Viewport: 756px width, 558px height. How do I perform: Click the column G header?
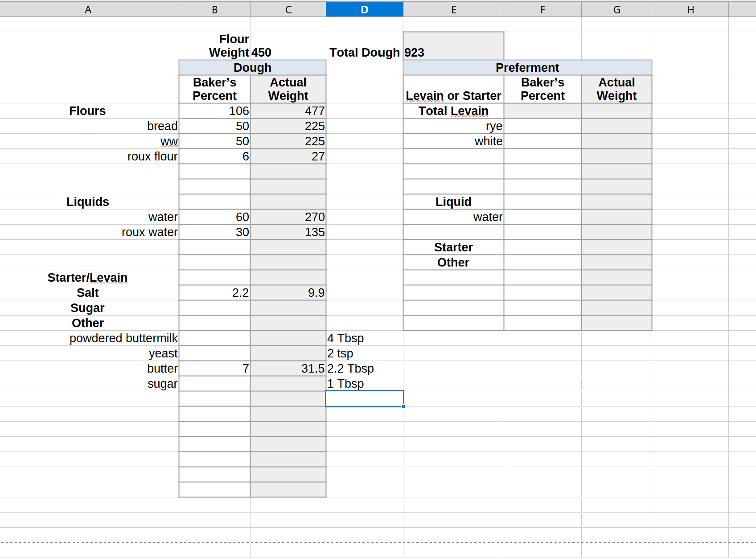click(x=616, y=9)
